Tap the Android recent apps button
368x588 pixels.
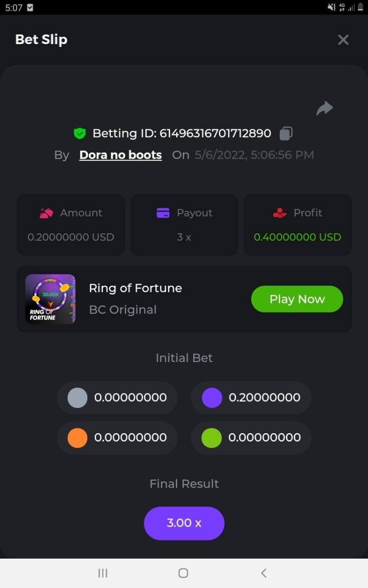pos(103,573)
